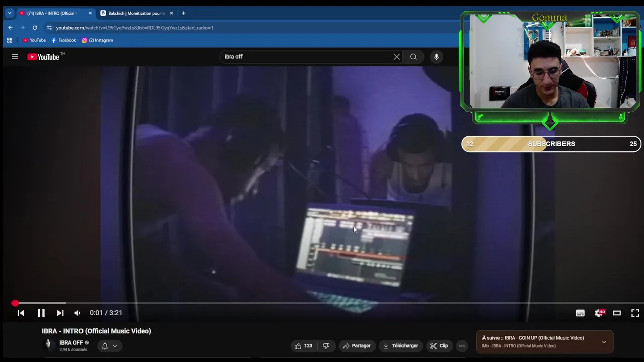Viewport: 644px width, 362px height.
Task: View site information icon in address bar
Action: tap(49, 28)
